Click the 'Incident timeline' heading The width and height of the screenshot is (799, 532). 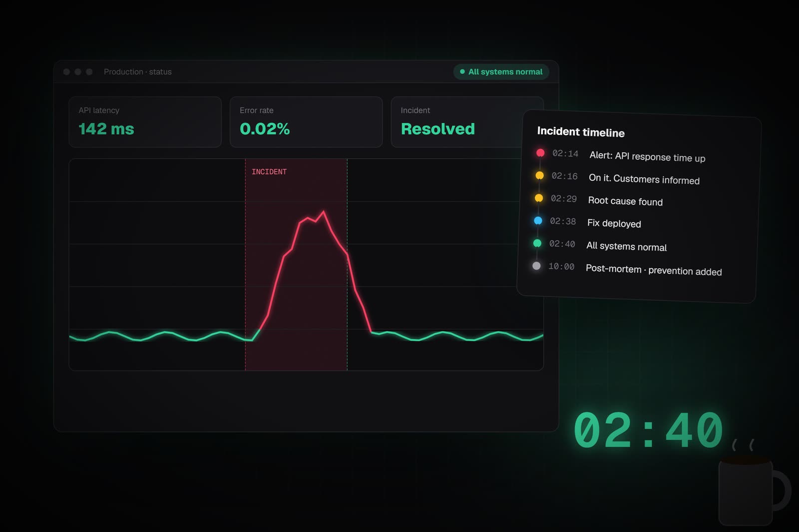[581, 132]
